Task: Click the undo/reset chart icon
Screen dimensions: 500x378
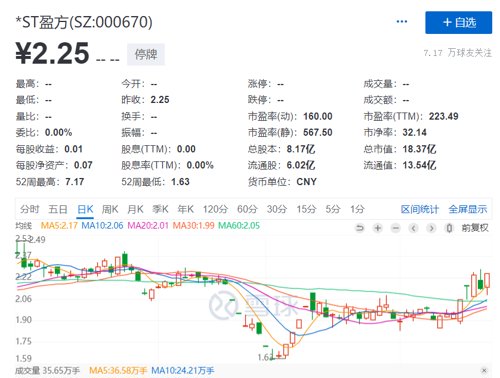Action: pos(360,228)
